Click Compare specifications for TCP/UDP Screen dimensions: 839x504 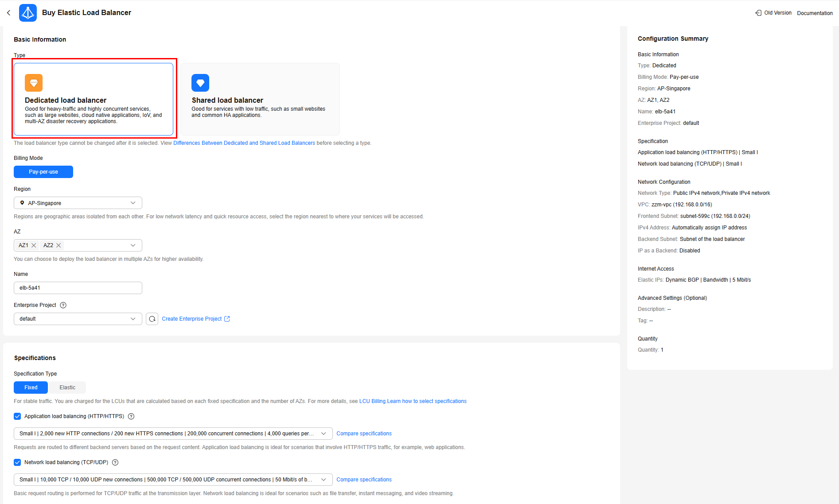click(364, 480)
